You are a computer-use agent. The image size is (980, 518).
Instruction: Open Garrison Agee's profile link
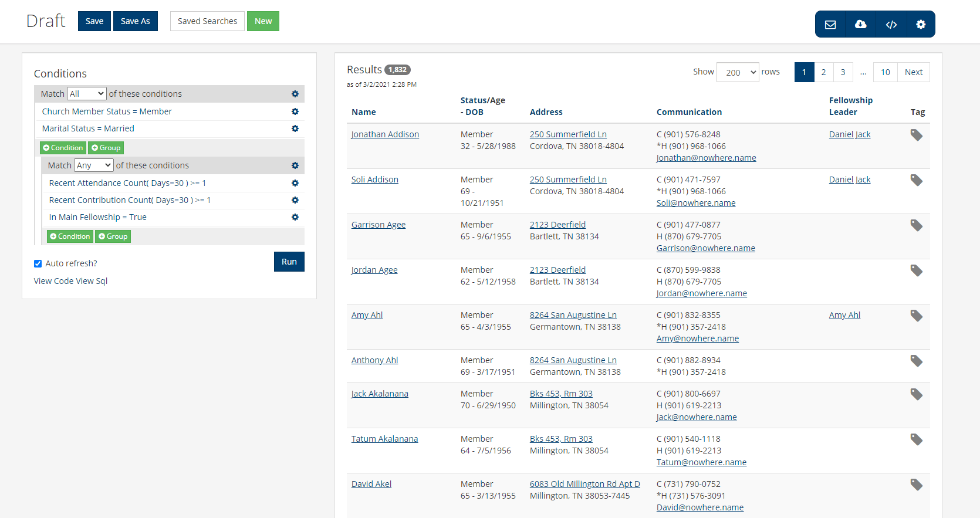379,225
